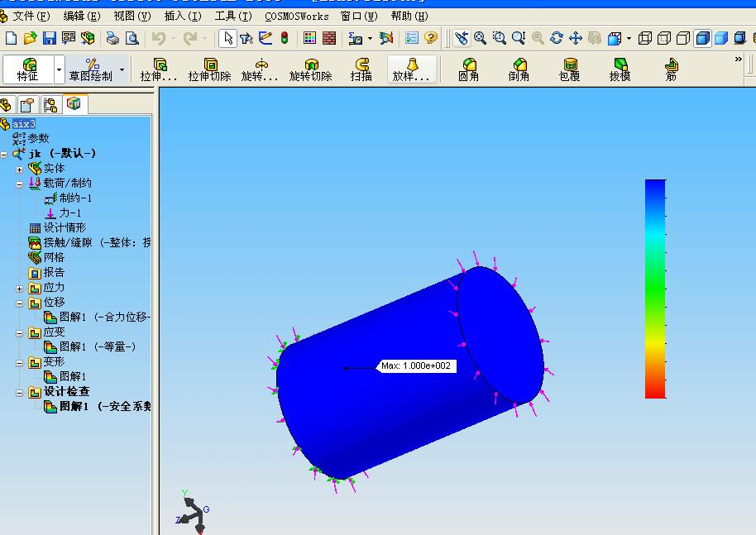Screen dimensions: 756x535
Task: Click the Print icon
Action: [x=112, y=37]
